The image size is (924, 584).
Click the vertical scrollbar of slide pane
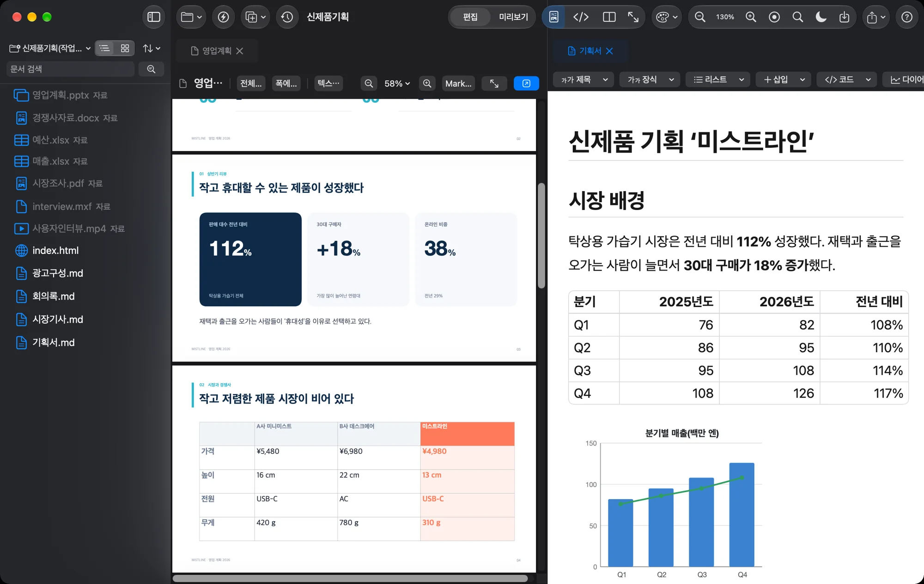(x=541, y=236)
